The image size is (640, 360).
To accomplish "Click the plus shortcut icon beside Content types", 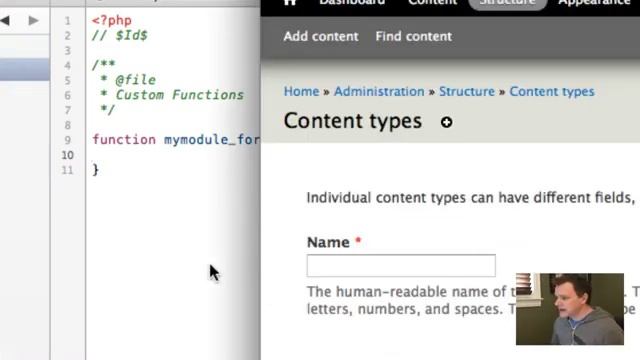I will 447,122.
